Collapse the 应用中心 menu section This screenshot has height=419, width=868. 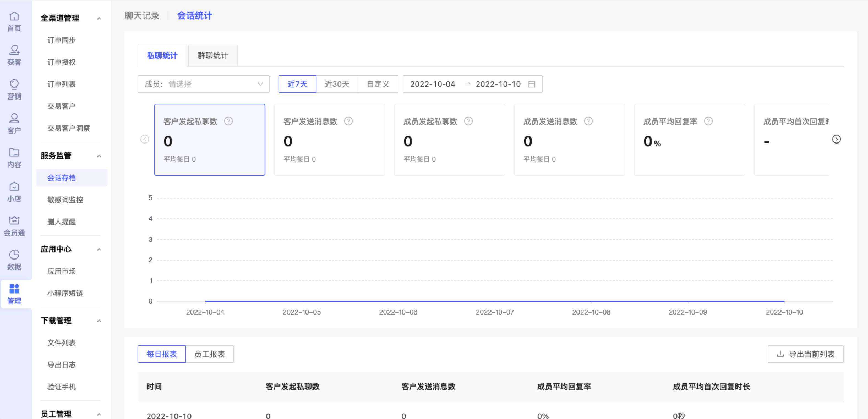(99, 249)
